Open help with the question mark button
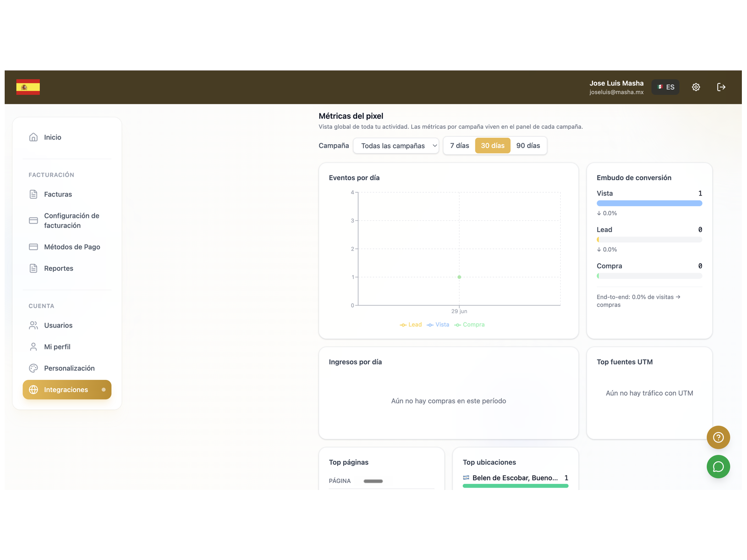747x560 pixels. pyautogui.click(x=718, y=437)
